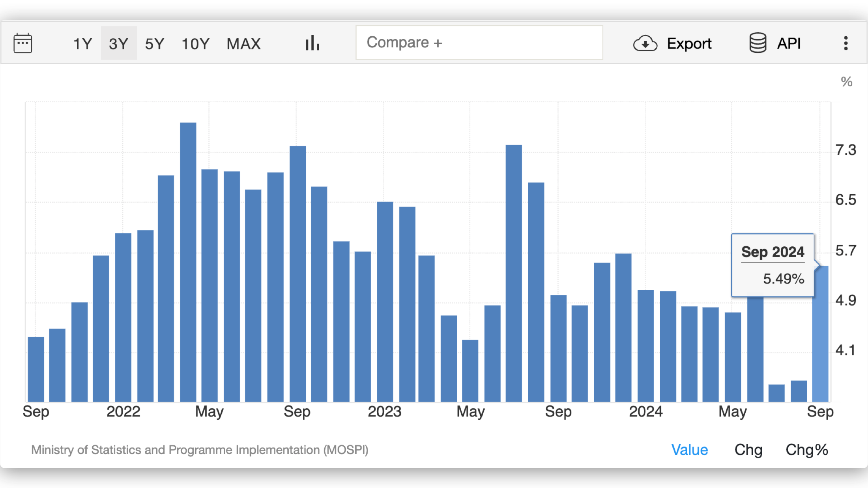Switch chart to Chg view
The height and width of the screenshot is (488, 868).
pos(748,450)
